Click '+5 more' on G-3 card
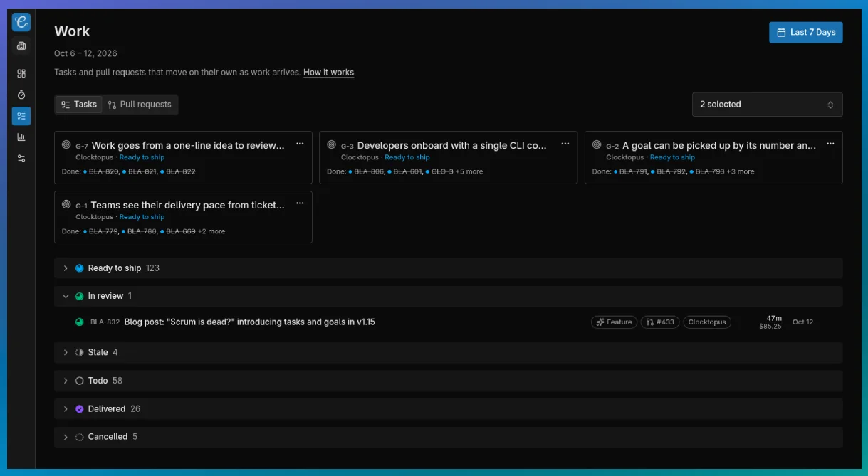Viewport: 868px width, 476px height. (x=469, y=171)
